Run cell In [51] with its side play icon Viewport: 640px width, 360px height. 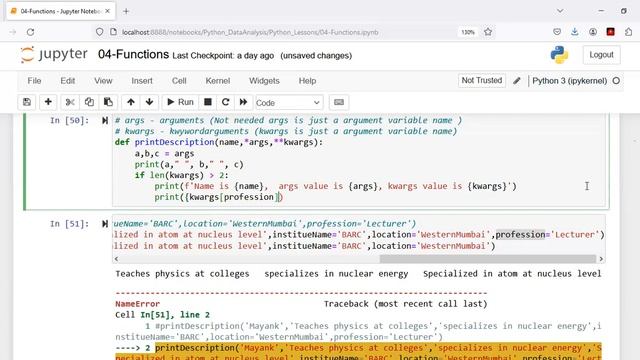click(x=105, y=224)
